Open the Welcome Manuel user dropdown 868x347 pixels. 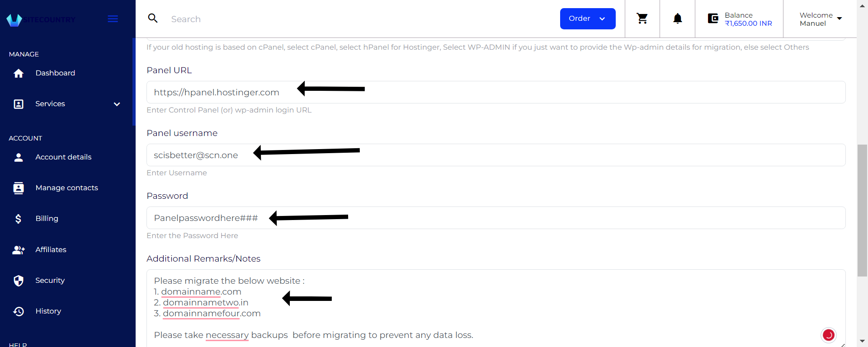[x=820, y=19]
